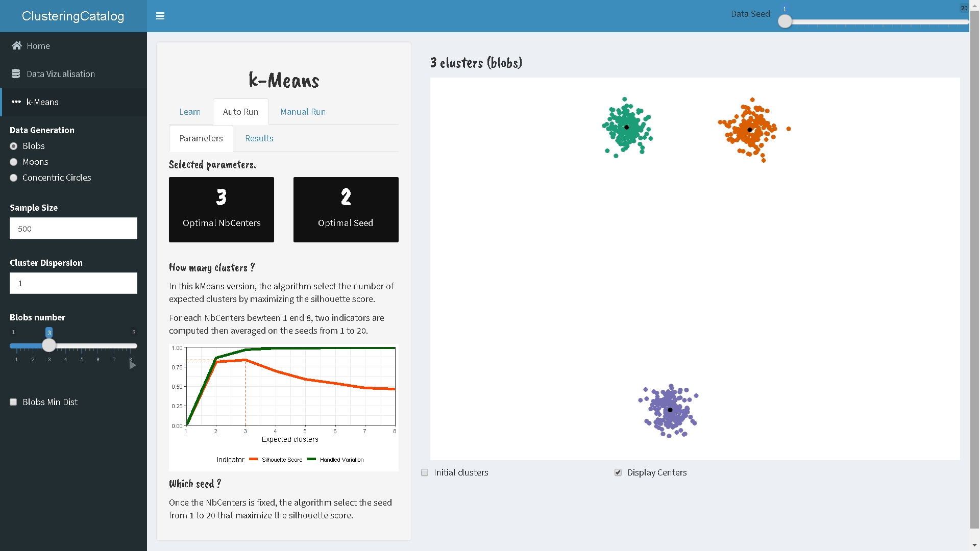Uncheck the Display Centers checkbox
Image resolution: width=980 pixels, height=551 pixels.
618,472
